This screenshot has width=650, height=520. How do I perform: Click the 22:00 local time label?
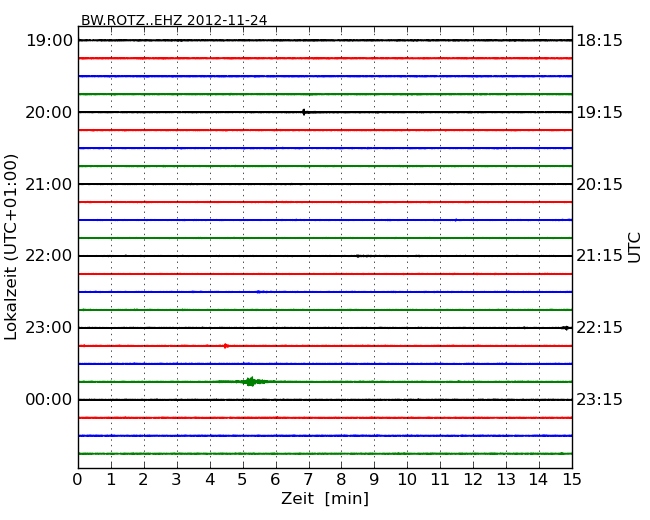(49, 256)
